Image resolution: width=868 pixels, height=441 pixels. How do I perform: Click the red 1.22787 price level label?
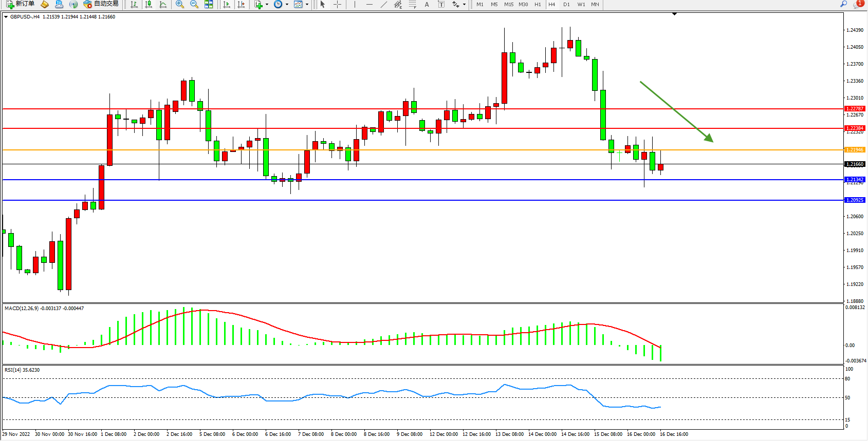tap(855, 109)
